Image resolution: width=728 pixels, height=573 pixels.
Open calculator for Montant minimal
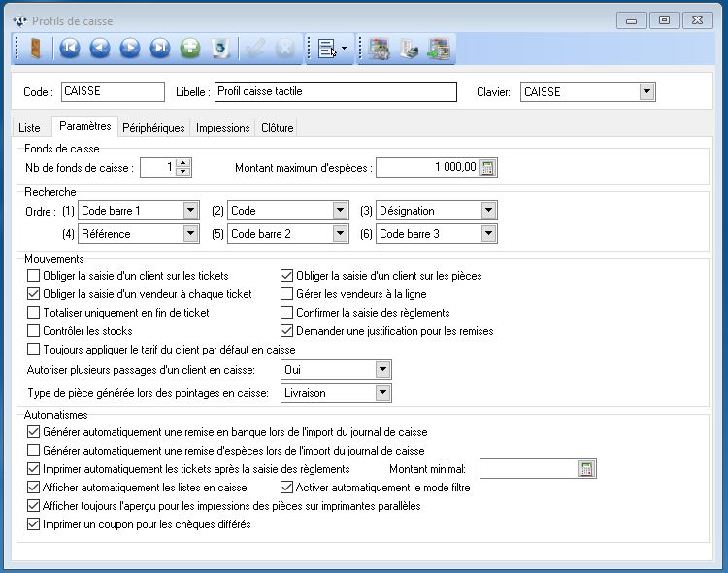(586, 469)
